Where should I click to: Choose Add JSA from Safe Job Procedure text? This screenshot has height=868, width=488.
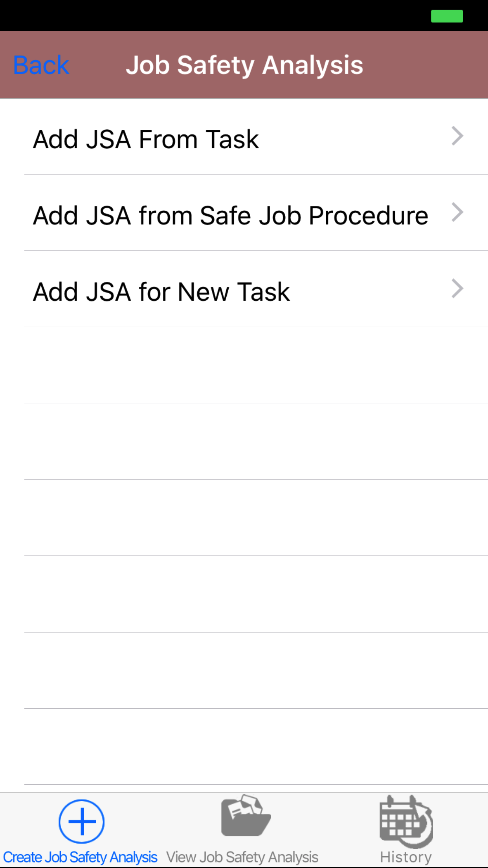231,215
